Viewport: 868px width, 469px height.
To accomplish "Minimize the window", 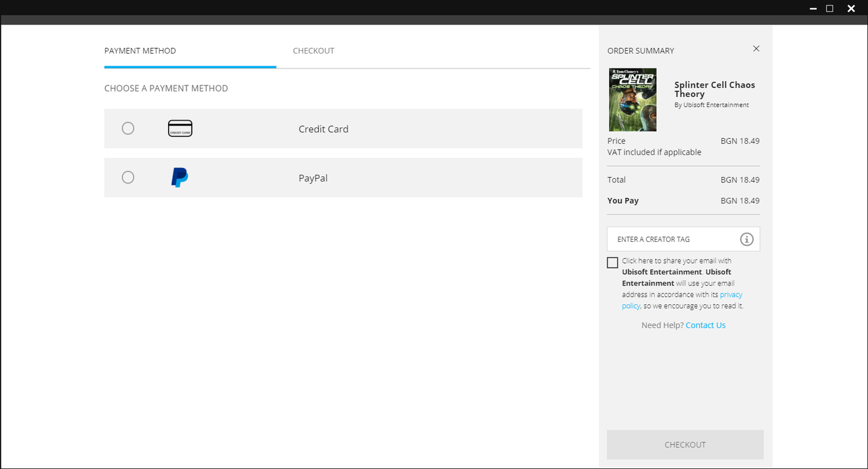I will coord(813,9).
